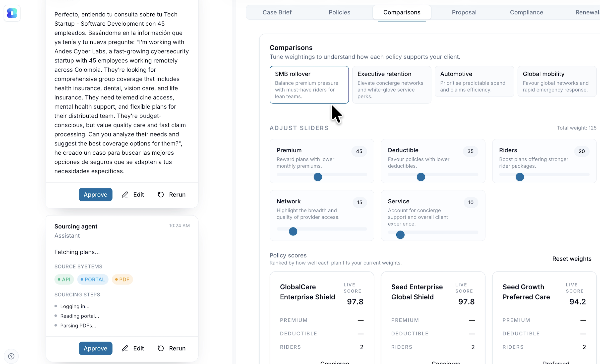Select the Global mobility preset

[557, 82]
